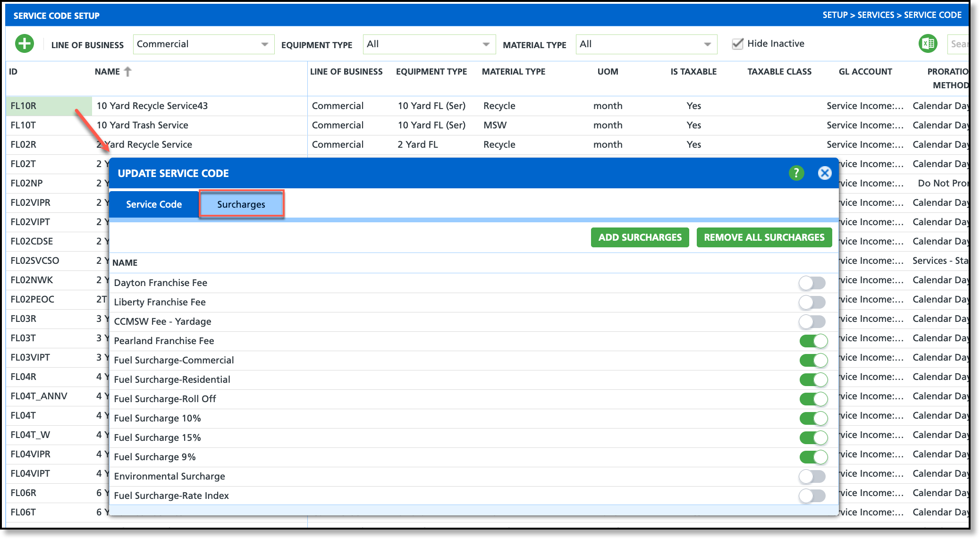Close the Update Service Code dialog
The width and height of the screenshot is (980, 539).
pyautogui.click(x=824, y=173)
